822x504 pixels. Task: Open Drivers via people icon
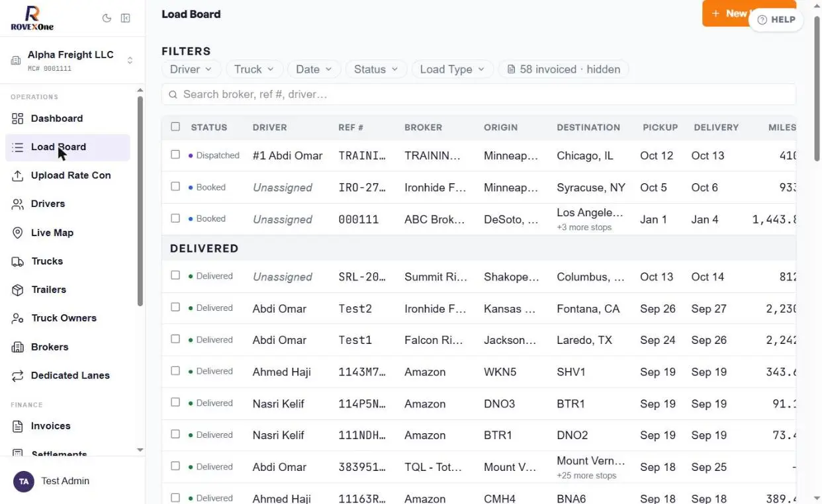point(18,204)
